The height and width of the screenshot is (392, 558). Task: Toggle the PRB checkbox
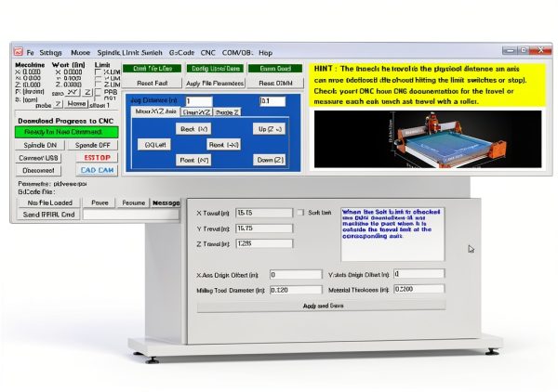(x=98, y=92)
